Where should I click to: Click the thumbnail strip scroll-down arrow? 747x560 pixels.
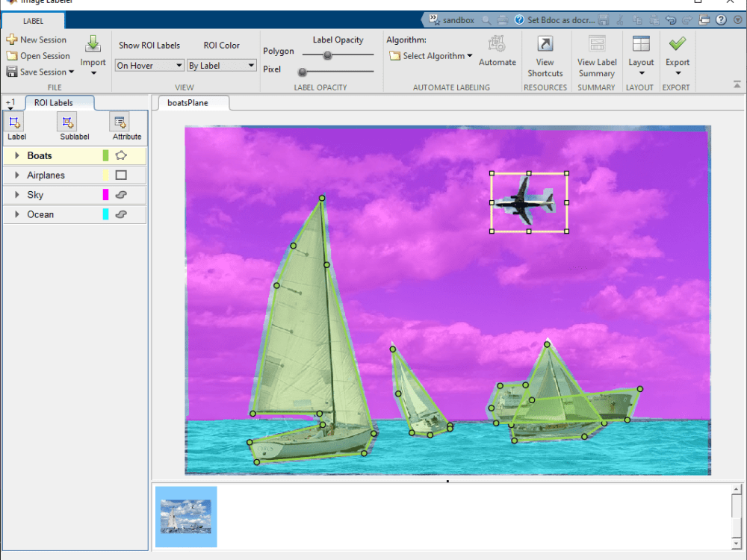click(x=736, y=544)
